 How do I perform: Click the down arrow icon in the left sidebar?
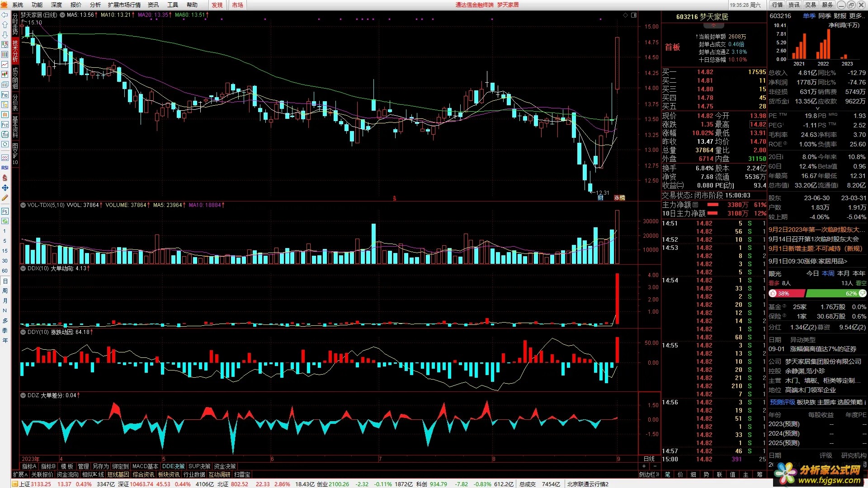(x=5, y=35)
